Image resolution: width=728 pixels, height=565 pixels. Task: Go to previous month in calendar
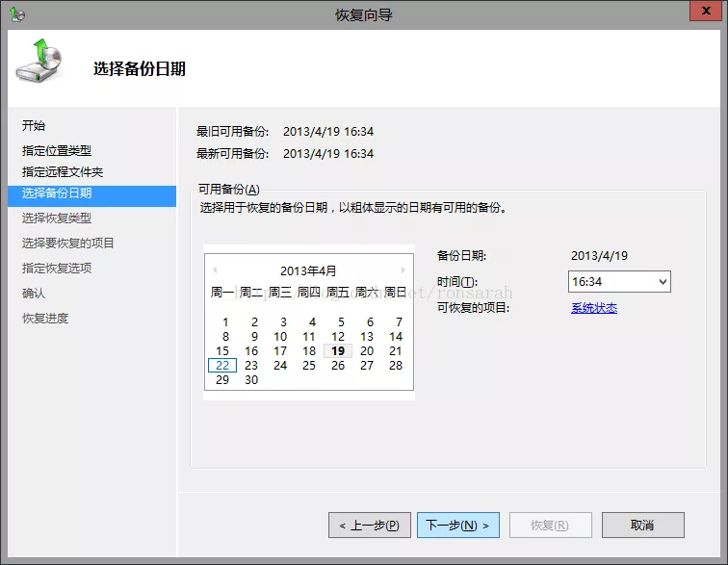(215, 270)
